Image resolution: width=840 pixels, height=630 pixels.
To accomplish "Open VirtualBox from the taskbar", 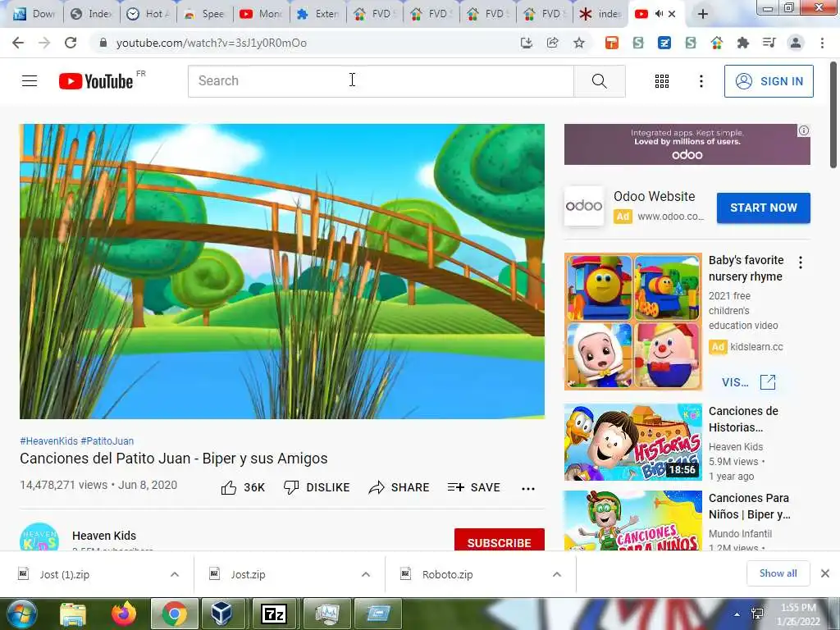I will (222, 614).
